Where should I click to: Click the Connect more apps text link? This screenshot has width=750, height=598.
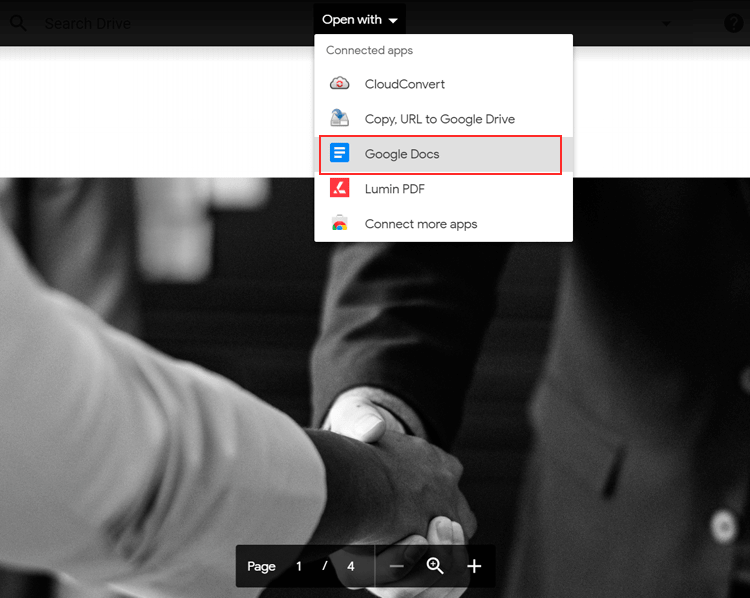tap(421, 224)
